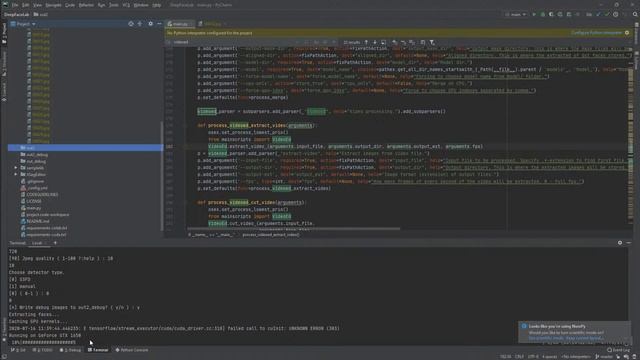Screen dimensions: 640x360
Task: Click the Debug bug icon in toolbar
Action: [x=542, y=14]
